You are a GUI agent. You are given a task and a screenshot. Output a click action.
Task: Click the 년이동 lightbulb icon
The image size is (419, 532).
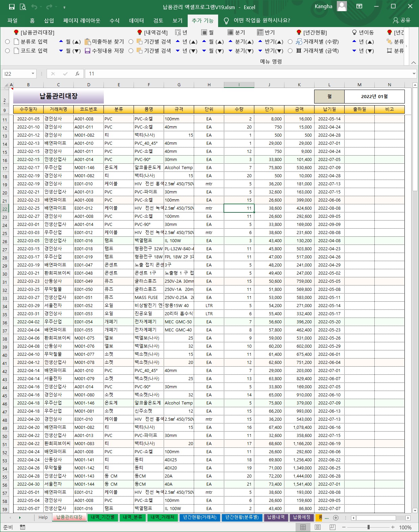[x=354, y=32]
